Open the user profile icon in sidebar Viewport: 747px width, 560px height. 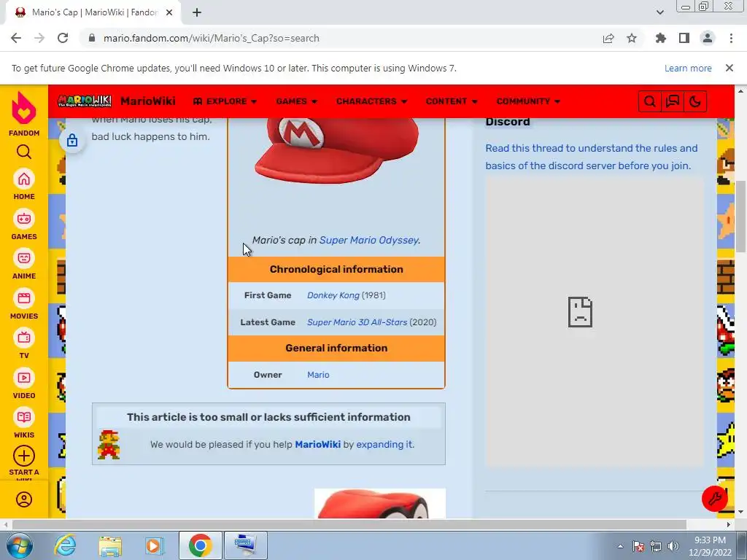[x=24, y=499]
